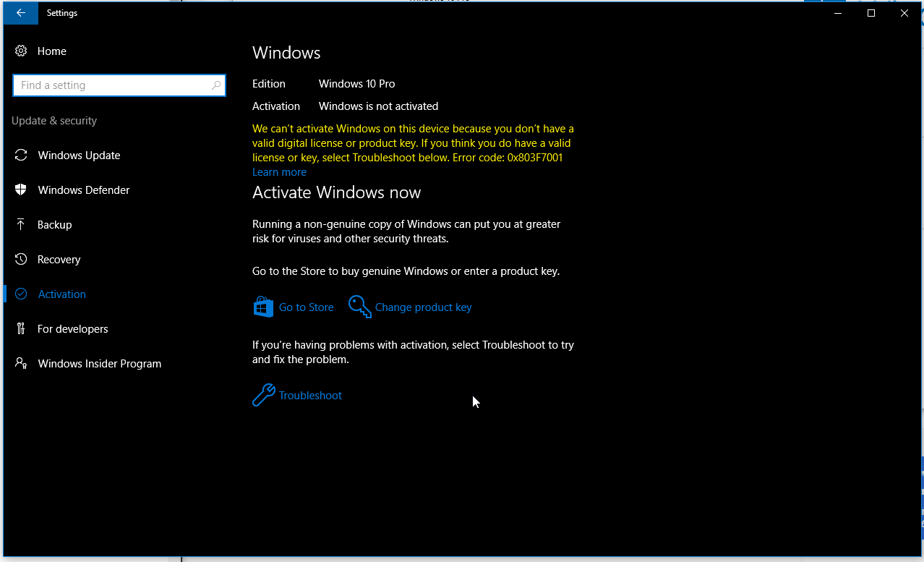Screen dimensions: 924x562
Task: Click the Change product key link
Action: pyautogui.click(x=424, y=307)
